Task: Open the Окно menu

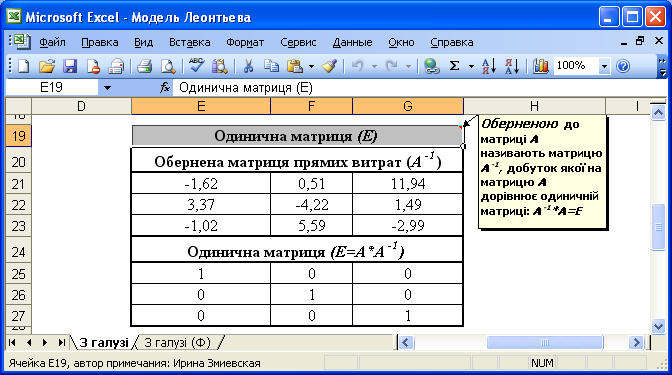Action: (x=401, y=42)
